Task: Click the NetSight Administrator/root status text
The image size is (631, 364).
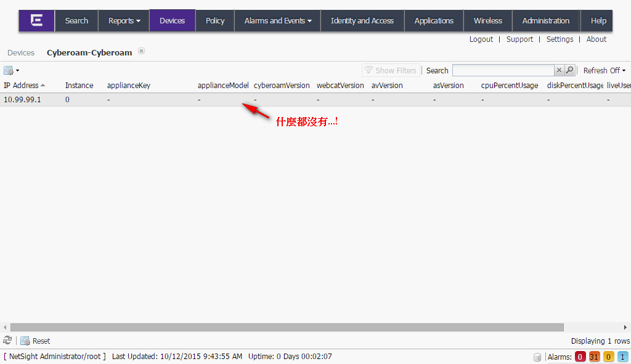Action: [x=55, y=357]
